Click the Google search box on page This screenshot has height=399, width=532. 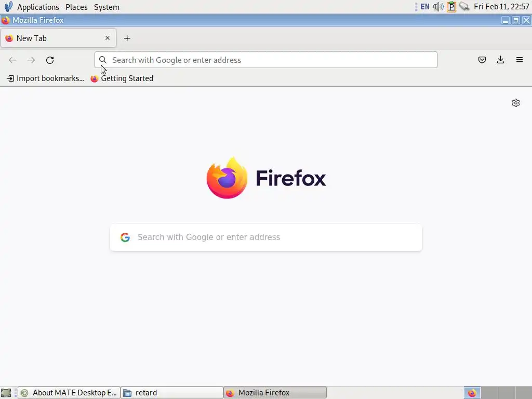click(x=266, y=237)
